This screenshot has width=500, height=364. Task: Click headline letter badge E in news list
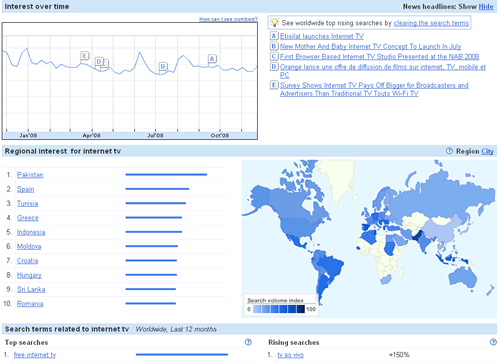pyautogui.click(x=274, y=85)
